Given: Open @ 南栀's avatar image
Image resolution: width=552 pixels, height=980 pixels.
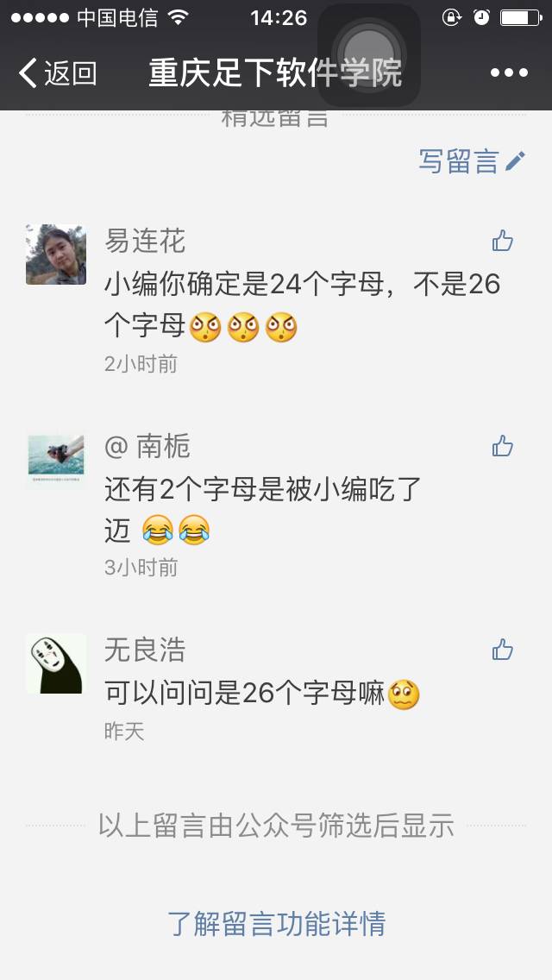Looking at the screenshot, I should point(56,459).
